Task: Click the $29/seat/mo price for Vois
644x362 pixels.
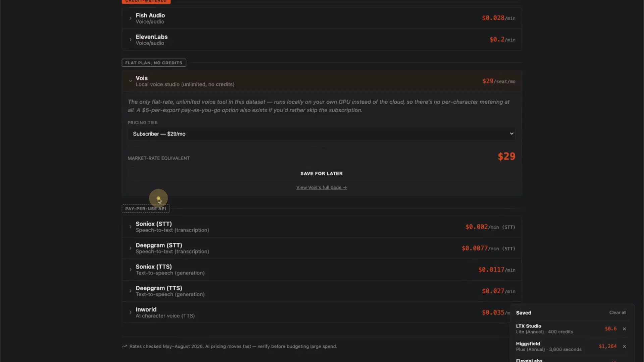Action: tap(499, 81)
